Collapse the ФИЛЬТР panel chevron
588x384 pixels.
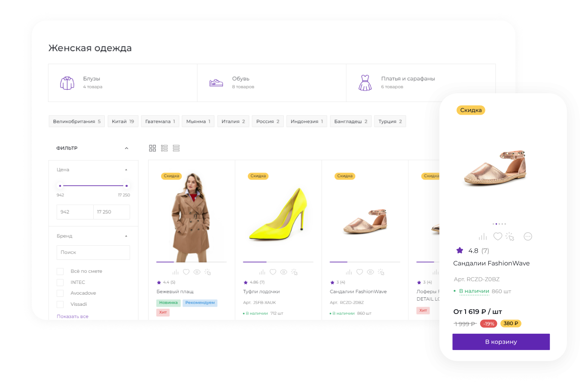tap(126, 148)
